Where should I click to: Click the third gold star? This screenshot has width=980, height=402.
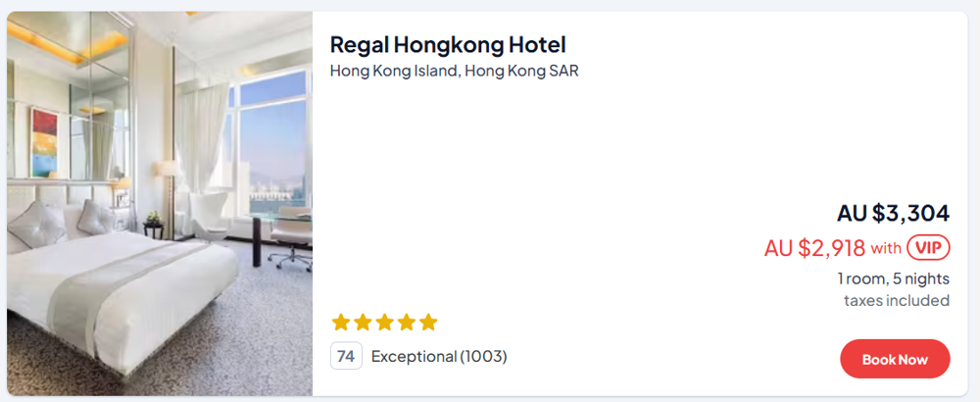pyautogui.click(x=384, y=323)
